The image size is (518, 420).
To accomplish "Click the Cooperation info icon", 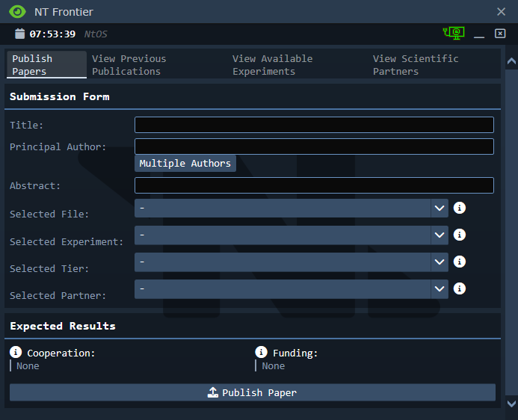I will click(x=16, y=352).
